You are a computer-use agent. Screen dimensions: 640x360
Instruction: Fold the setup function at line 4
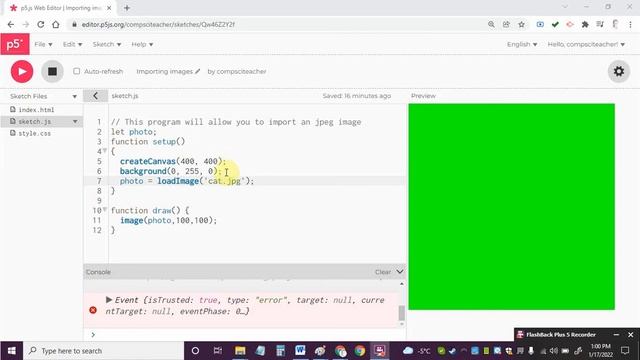click(105, 151)
